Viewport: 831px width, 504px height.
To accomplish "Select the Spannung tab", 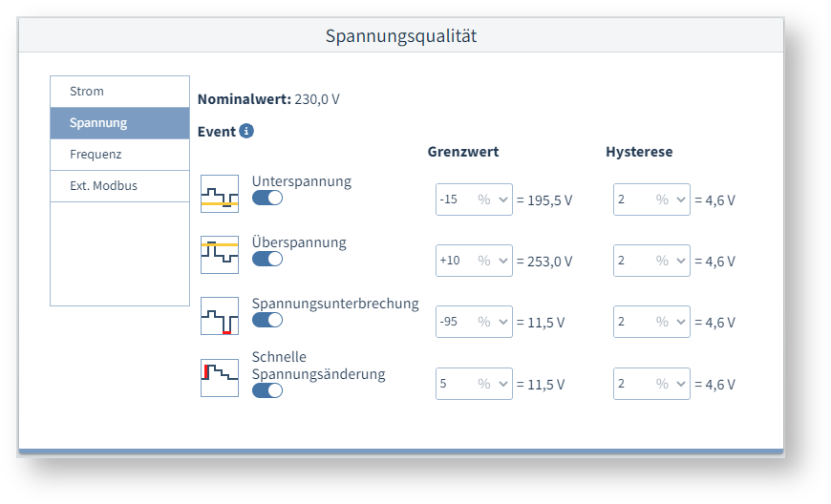I will pyautogui.click(x=119, y=123).
